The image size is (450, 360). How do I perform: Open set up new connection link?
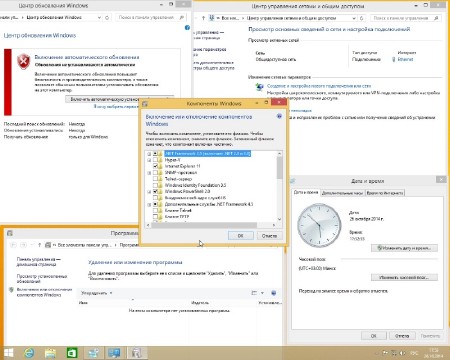pyautogui.click(x=319, y=86)
